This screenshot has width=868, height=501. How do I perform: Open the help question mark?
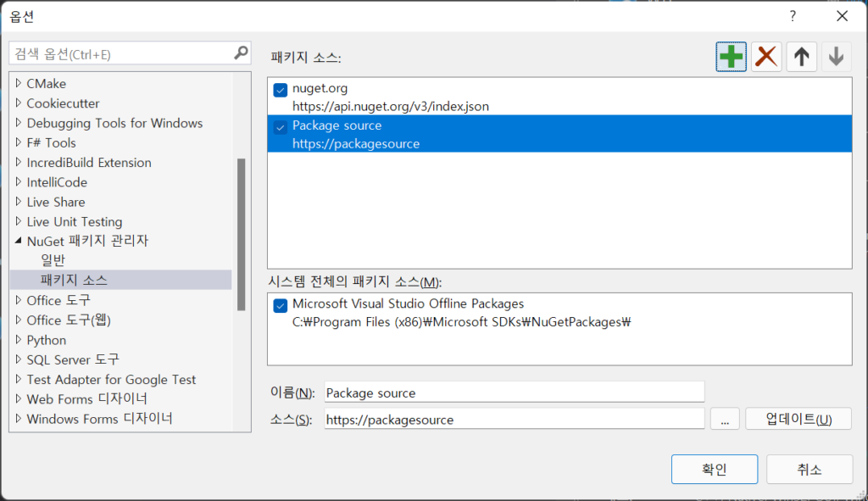[793, 16]
